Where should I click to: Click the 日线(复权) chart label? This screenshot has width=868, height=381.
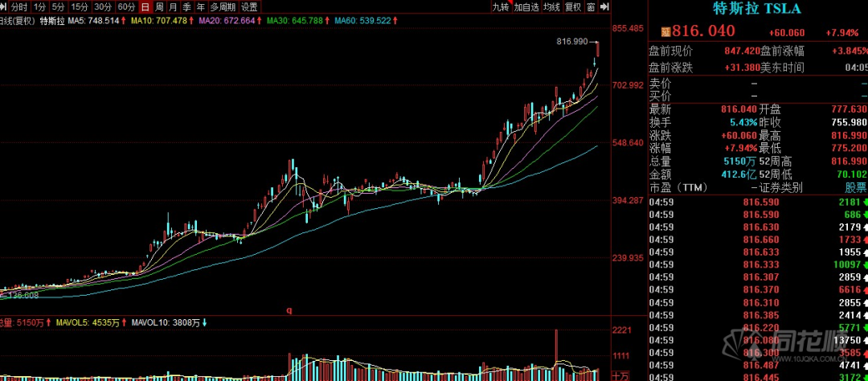click(18, 21)
